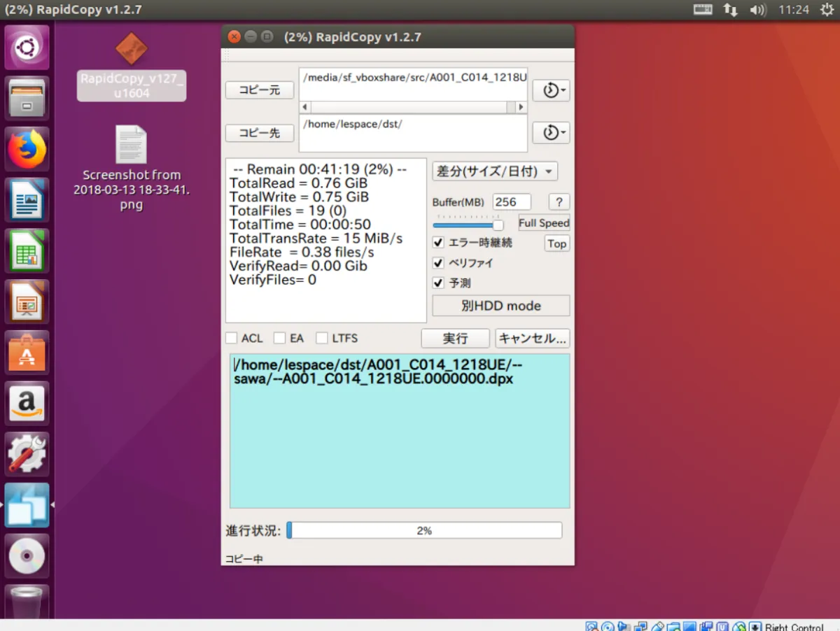This screenshot has height=631, width=840.
Task: Enable the LTFS checkbox
Action: click(x=322, y=338)
